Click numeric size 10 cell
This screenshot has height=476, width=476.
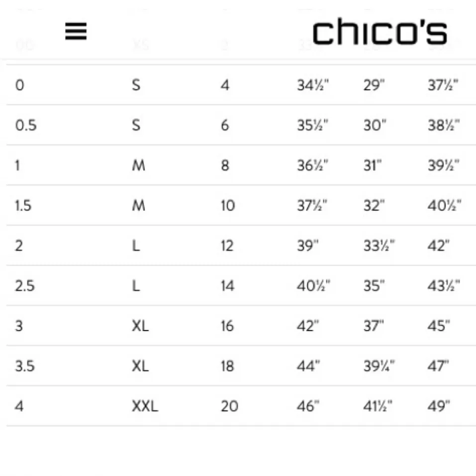coord(227,205)
